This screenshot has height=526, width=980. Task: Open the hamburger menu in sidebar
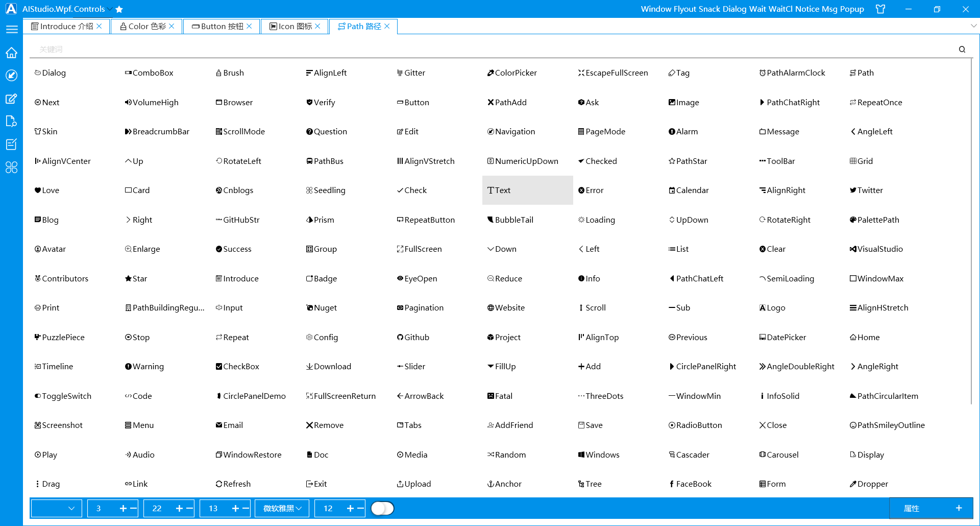coord(11,30)
